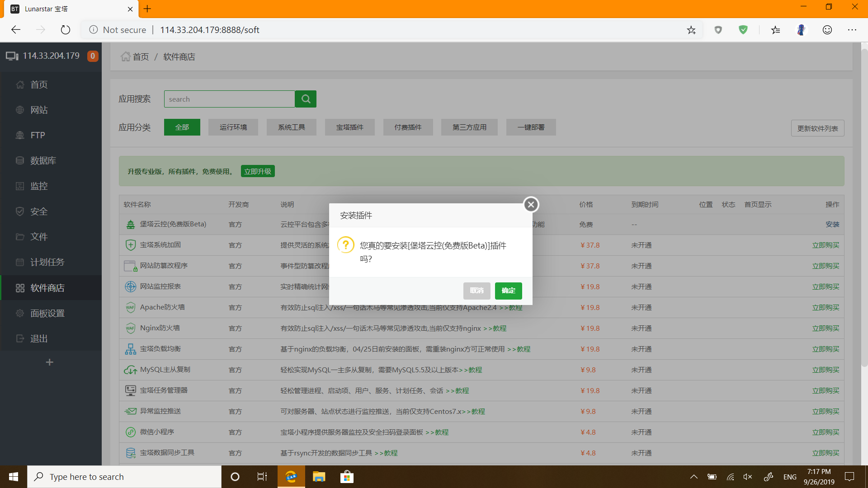Click the 宝塔系统加固 shield icon
The width and height of the screenshot is (868, 488).
[x=131, y=245]
